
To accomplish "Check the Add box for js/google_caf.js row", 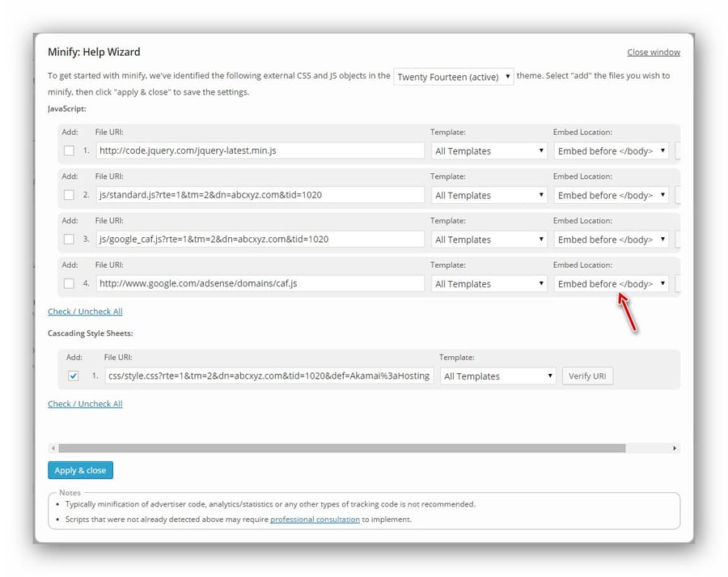I will click(69, 240).
